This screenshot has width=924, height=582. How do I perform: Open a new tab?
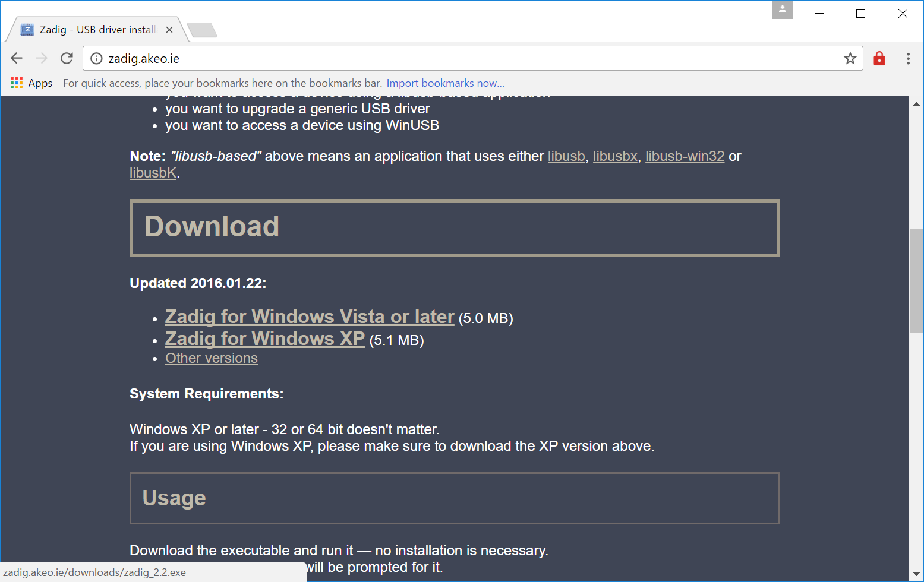coord(202,30)
